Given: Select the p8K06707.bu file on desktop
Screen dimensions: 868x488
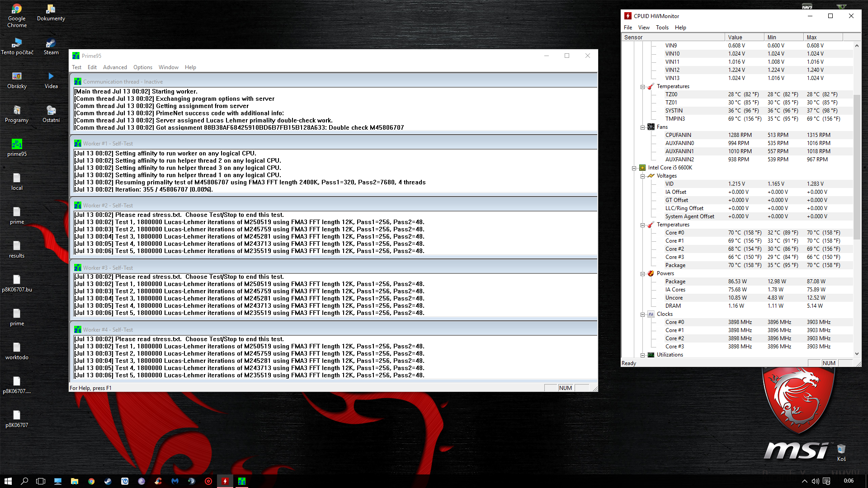Looking at the screenshot, I should click(17, 284).
